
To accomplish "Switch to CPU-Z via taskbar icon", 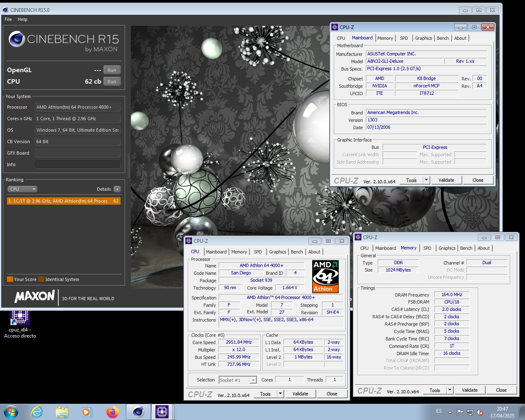I will pos(162,412).
